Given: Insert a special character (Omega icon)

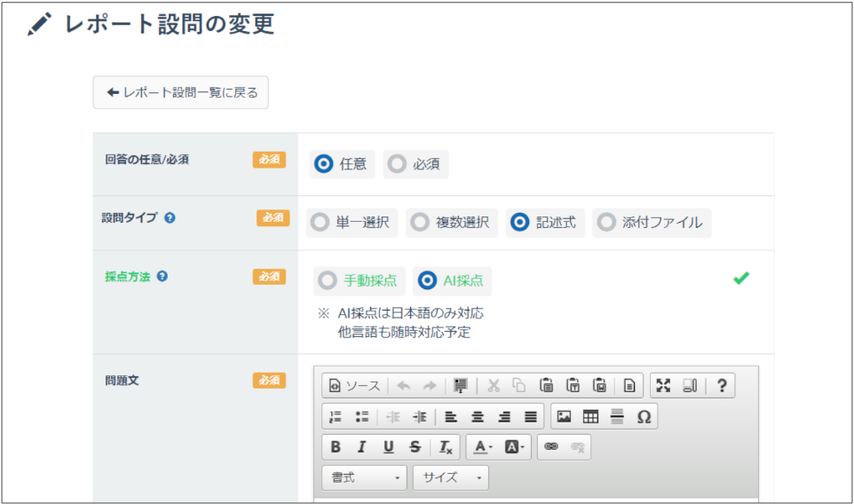Looking at the screenshot, I should tap(644, 417).
